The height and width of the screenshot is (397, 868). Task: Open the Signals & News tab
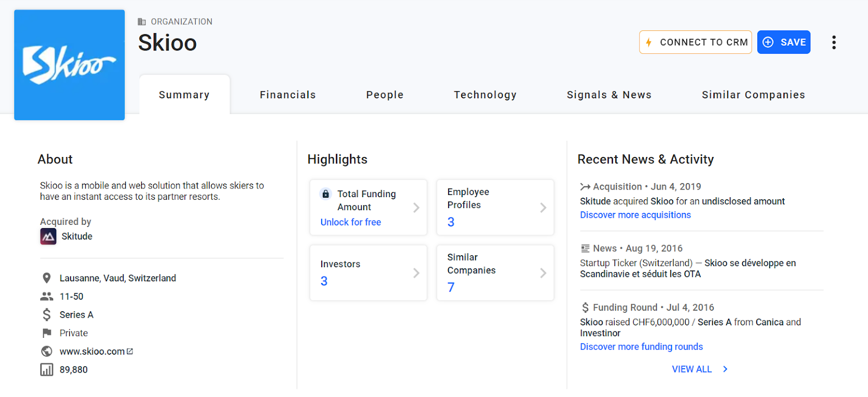click(609, 94)
